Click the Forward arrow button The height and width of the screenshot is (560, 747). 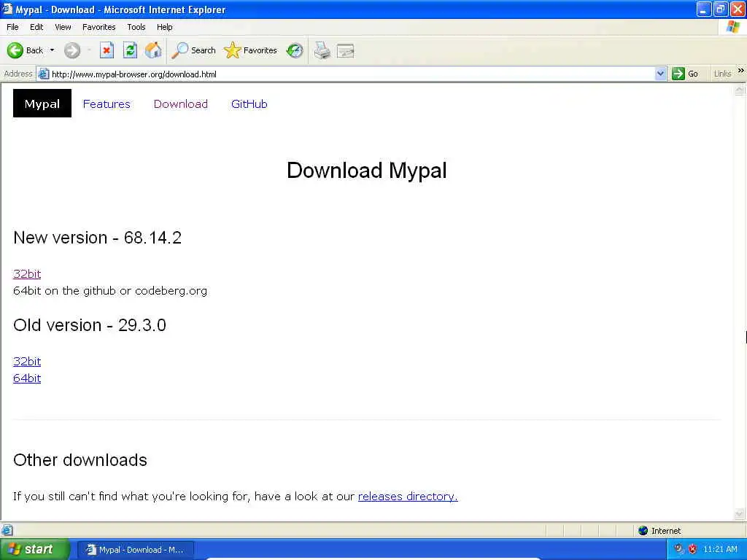72,50
